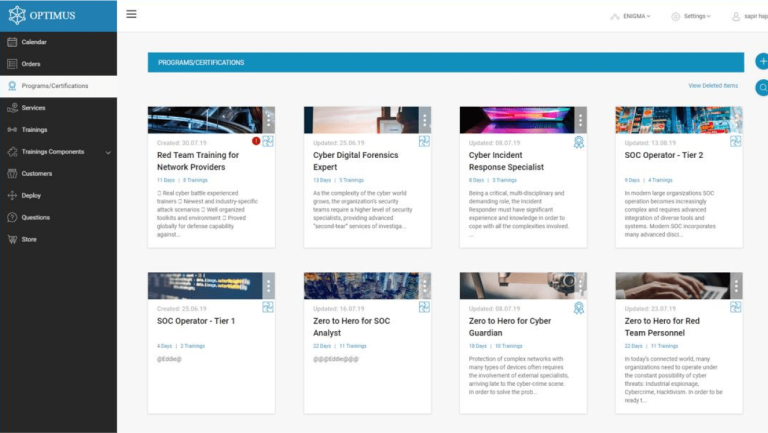This screenshot has width=768, height=433.
Task: Go to Customers in the sidebar
Action: [x=36, y=173]
